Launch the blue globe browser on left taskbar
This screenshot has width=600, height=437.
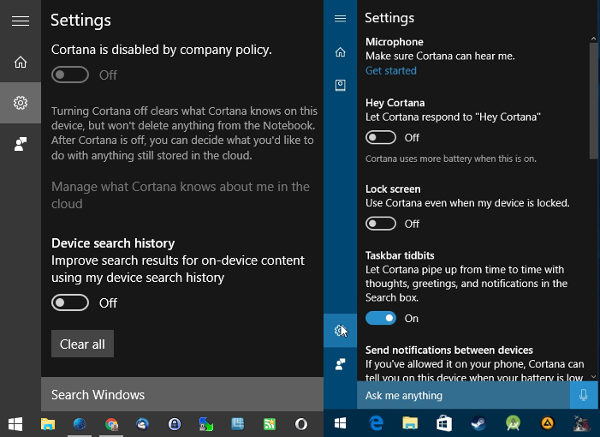[80, 424]
